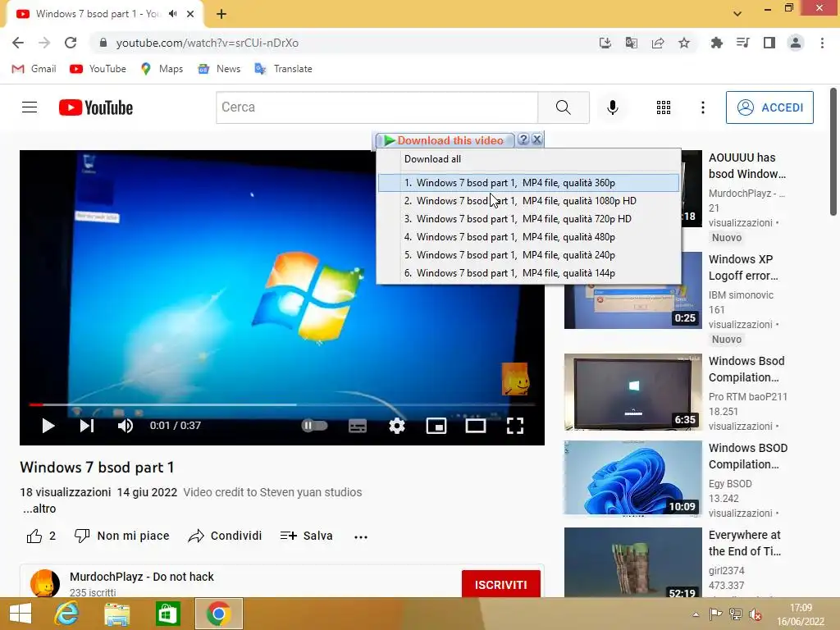Open the Maps bookmark
This screenshot has height=630, width=840.
(162, 69)
